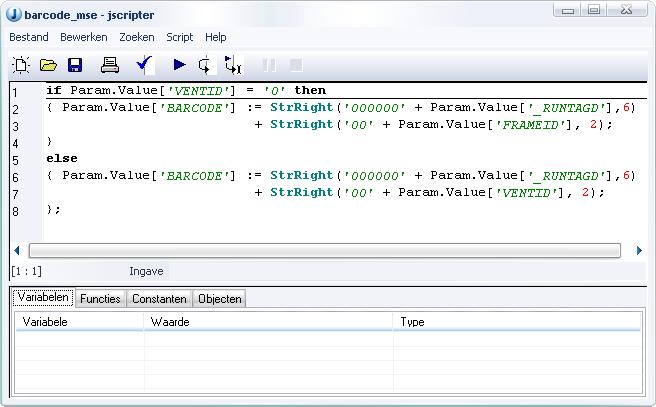Click the 'else' keyword on line 5
The image size is (656, 407).
(x=62, y=159)
